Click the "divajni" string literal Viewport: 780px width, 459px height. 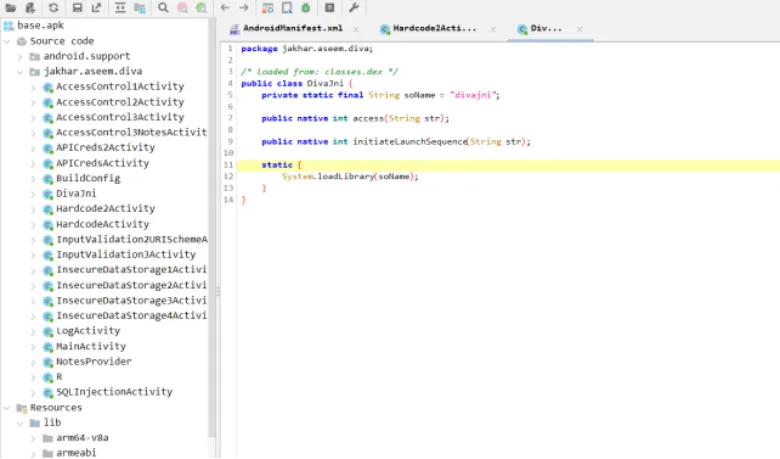click(473, 95)
